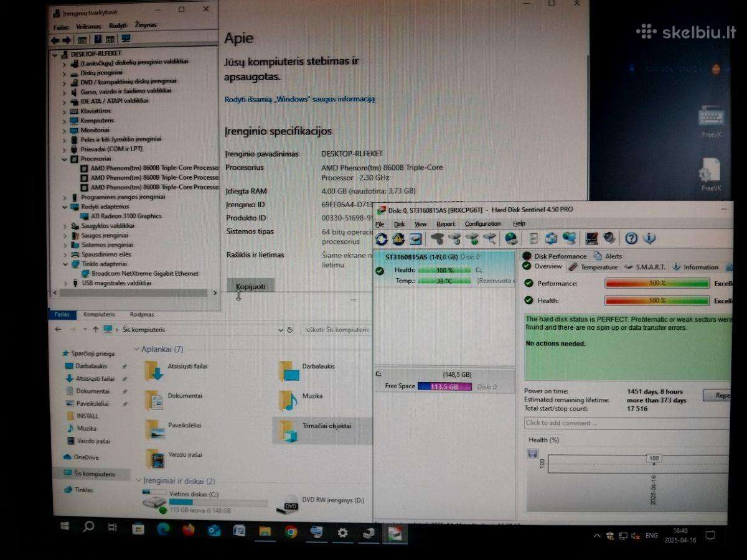Click the Performance 100 % bar
Screen dimensions: 747x560
coord(657,283)
